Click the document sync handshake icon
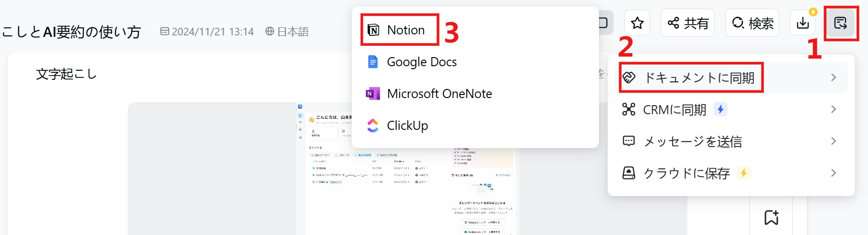The width and height of the screenshot is (868, 235). [629, 77]
